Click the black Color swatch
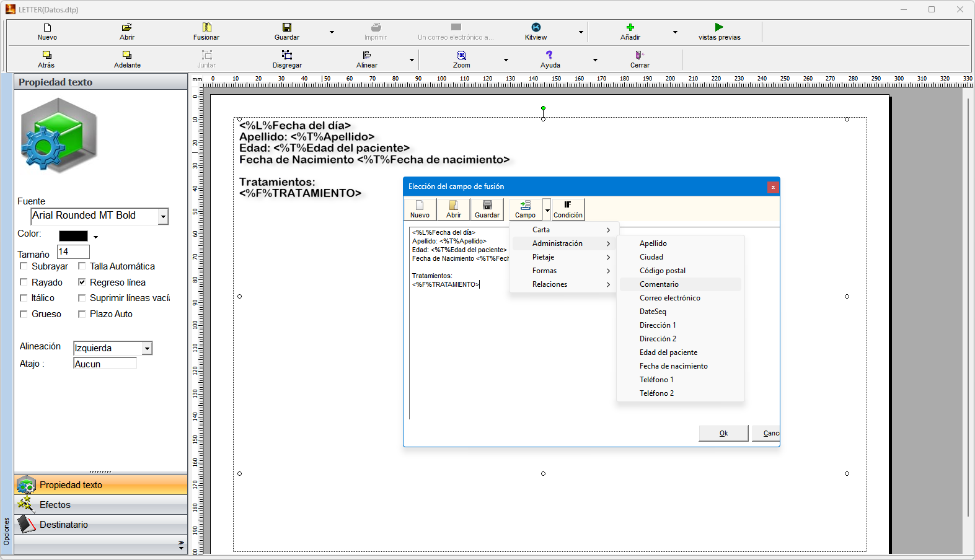This screenshot has width=975, height=560. point(73,236)
